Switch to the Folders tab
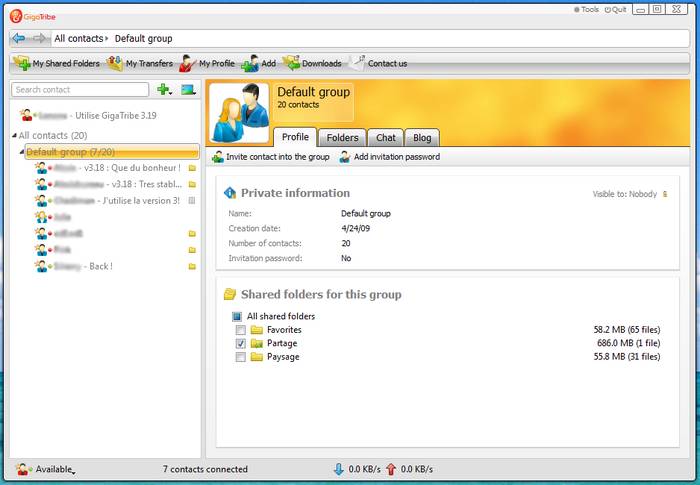 [x=342, y=138]
